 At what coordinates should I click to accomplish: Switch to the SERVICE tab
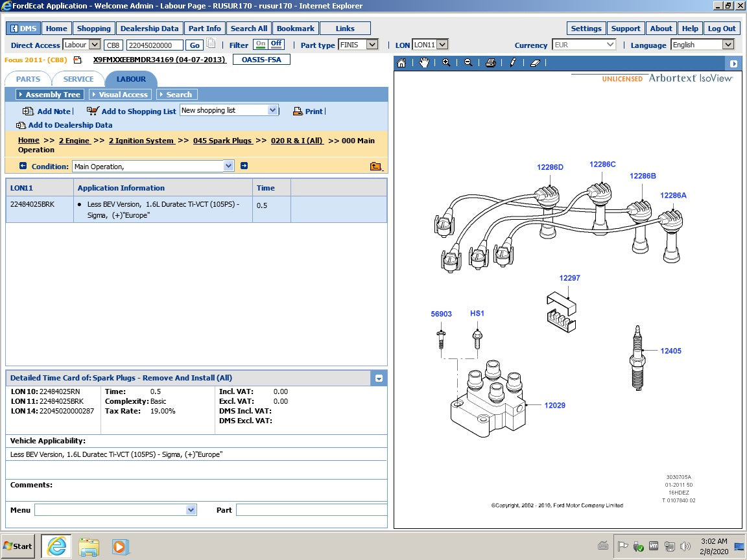coord(78,79)
